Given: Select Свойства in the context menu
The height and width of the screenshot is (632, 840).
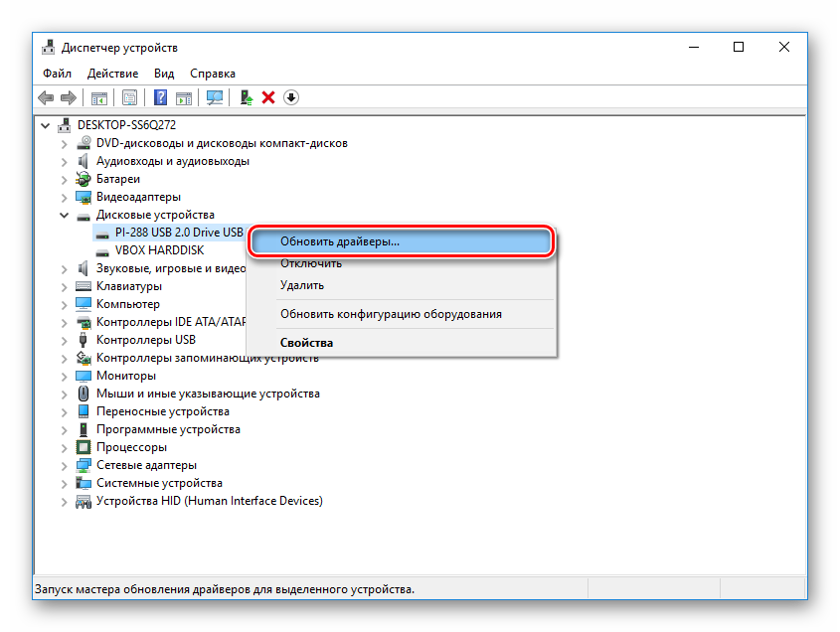Looking at the screenshot, I should pyautogui.click(x=306, y=343).
